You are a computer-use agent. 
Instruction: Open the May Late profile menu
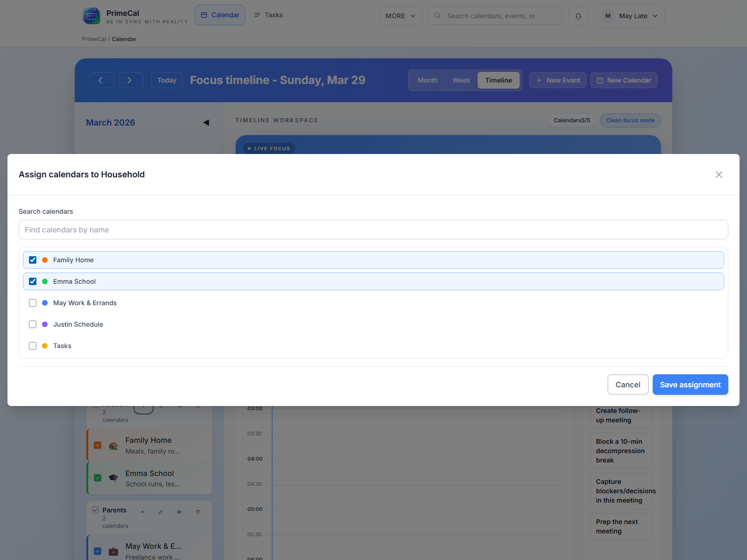629,15
